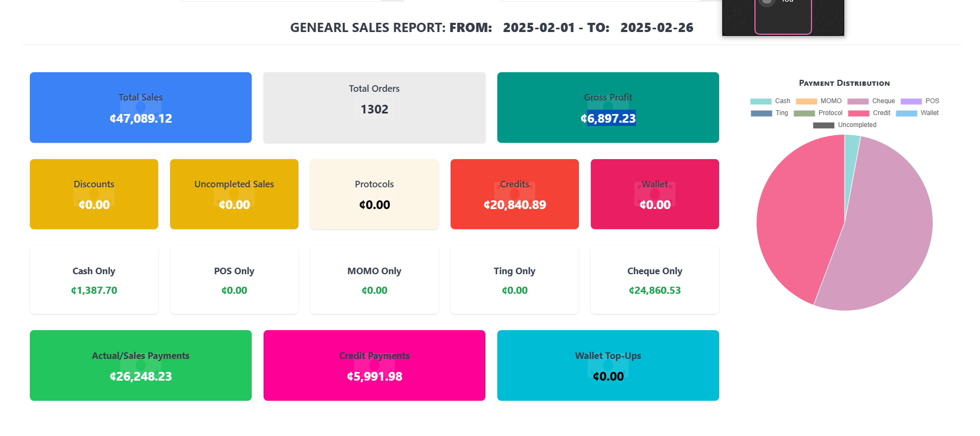
Task: Toggle Cash in the chart legend
Action: (770, 101)
